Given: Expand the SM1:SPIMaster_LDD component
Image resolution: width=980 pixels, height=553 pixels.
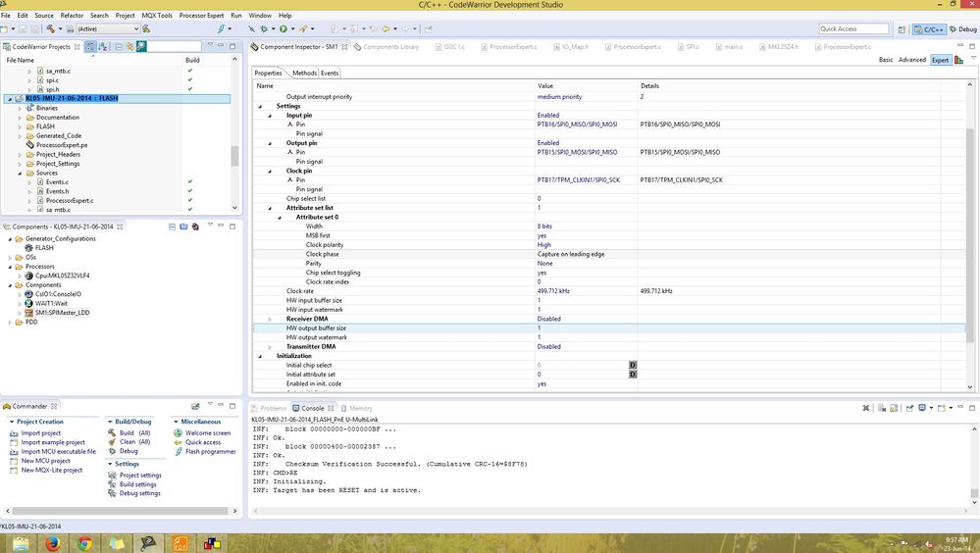Looking at the screenshot, I should coord(20,313).
